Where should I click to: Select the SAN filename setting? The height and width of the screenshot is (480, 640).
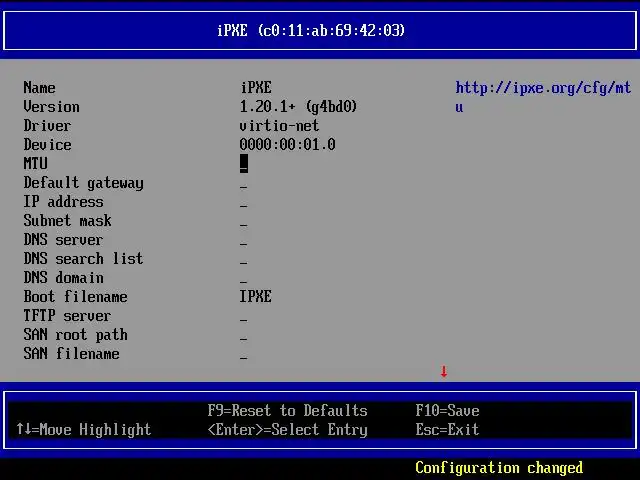pyautogui.click(x=71, y=353)
